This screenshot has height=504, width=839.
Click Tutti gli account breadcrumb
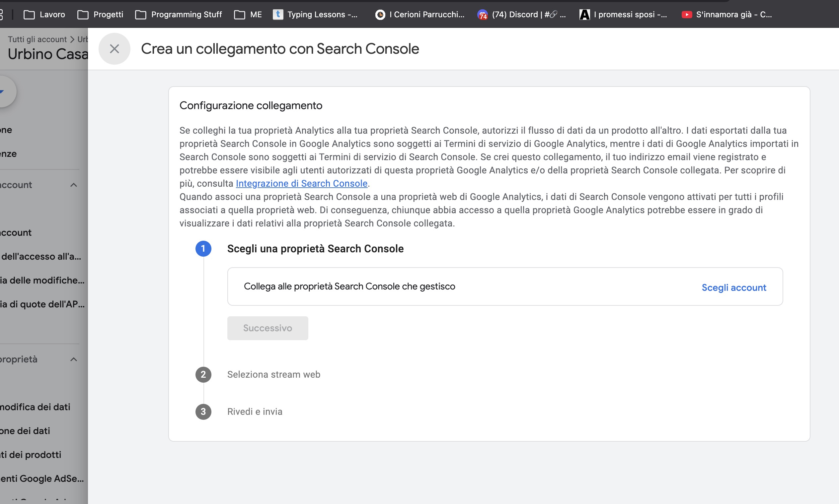tap(38, 39)
